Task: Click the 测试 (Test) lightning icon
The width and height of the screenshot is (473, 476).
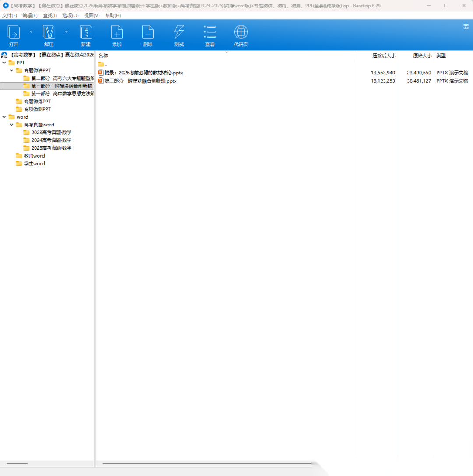Action: coord(179,33)
